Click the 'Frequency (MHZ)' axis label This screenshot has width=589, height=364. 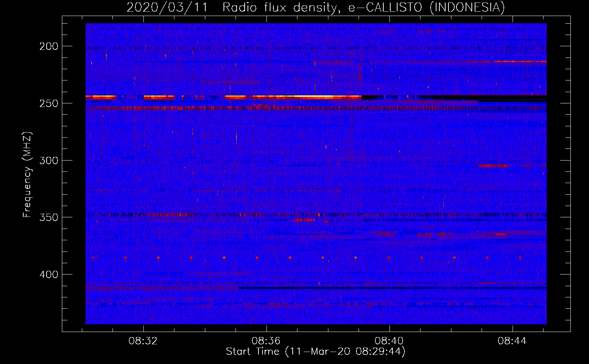[x=27, y=174]
